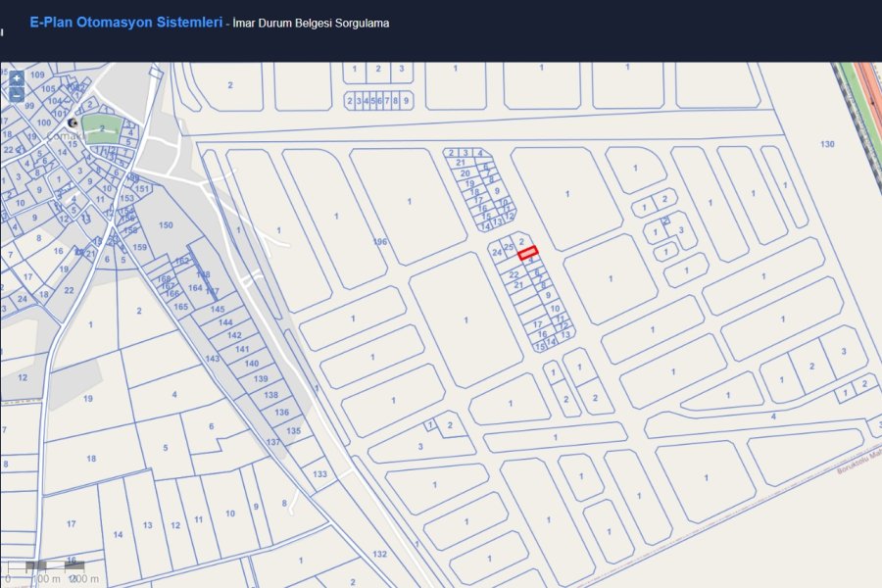Viewport: 882px width, 588px height.
Task: Click parcel number 196
Action: 381,242
